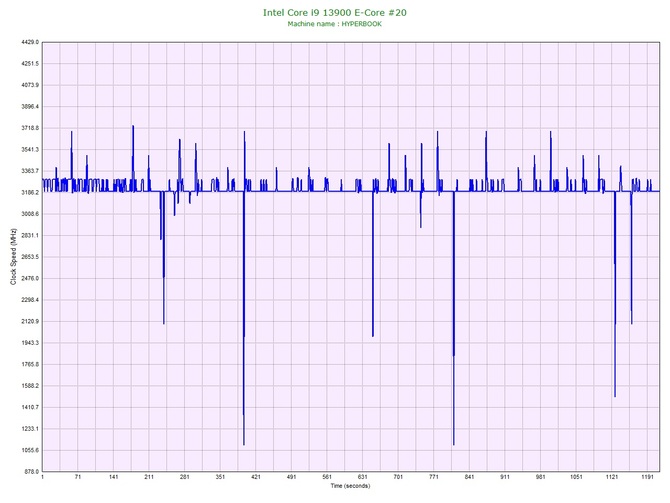Viewport: 670px width, 503px height.
Task: Select the 3718.8 y-axis value
Action: pos(30,128)
